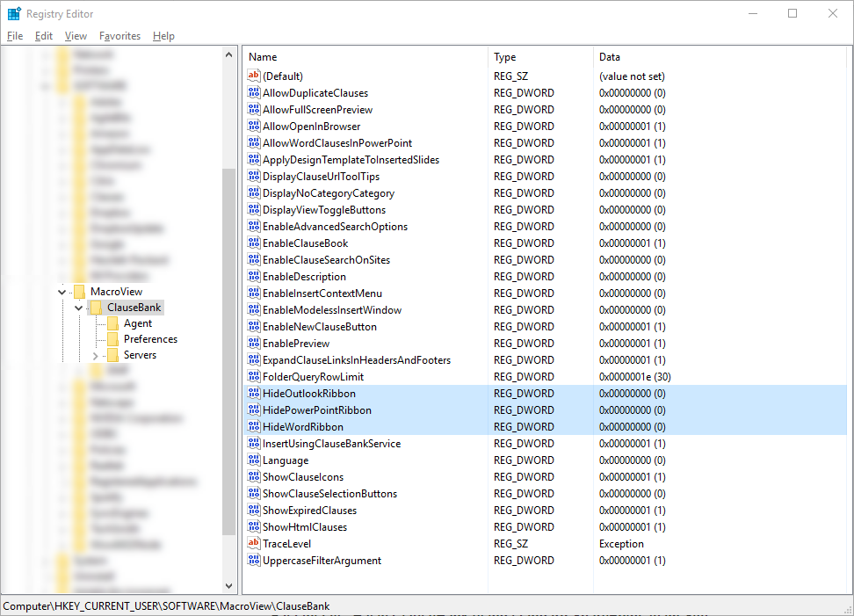Select the ShowHtmlClauses value name
854x616 pixels.
coord(305,527)
